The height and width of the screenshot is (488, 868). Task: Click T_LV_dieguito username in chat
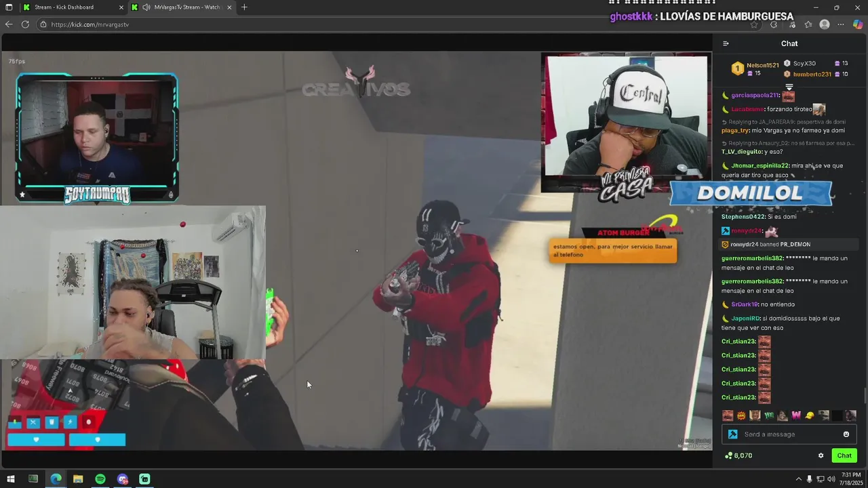tap(742, 152)
